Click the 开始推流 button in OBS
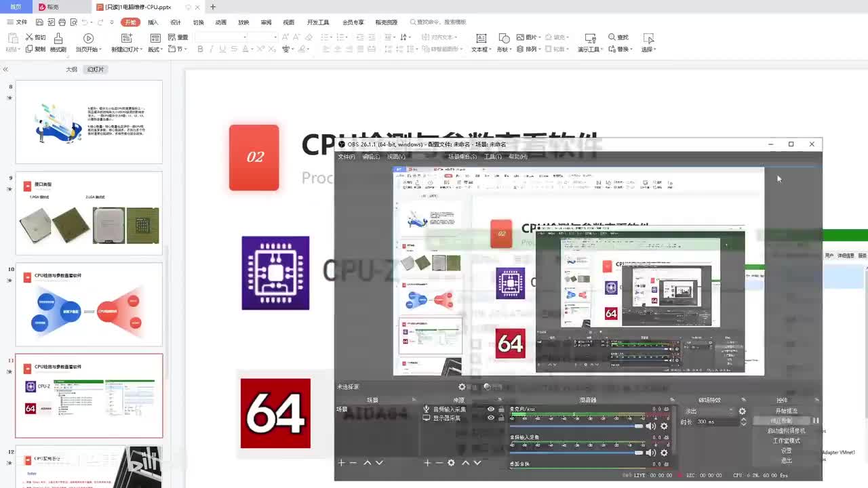Screen dimensions: 868x488 (x=787, y=411)
